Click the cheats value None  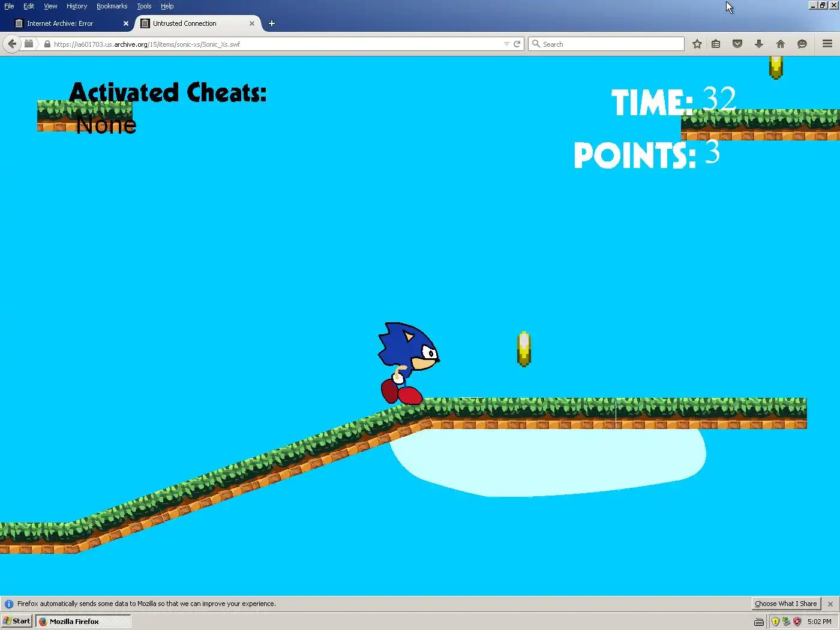106,125
